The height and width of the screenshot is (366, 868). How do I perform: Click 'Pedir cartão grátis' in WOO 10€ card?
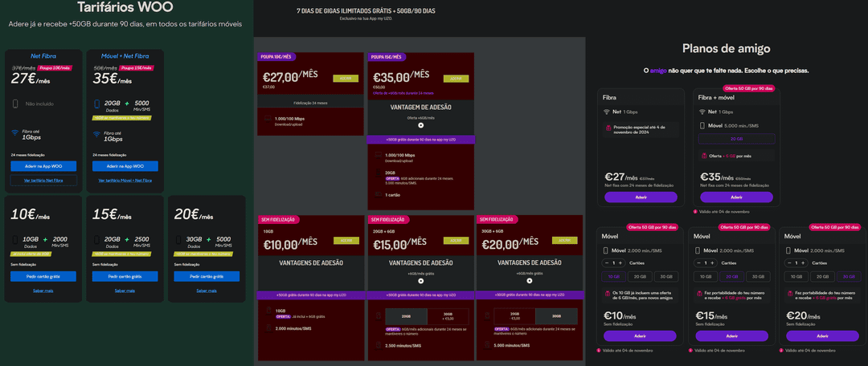pyautogui.click(x=43, y=276)
